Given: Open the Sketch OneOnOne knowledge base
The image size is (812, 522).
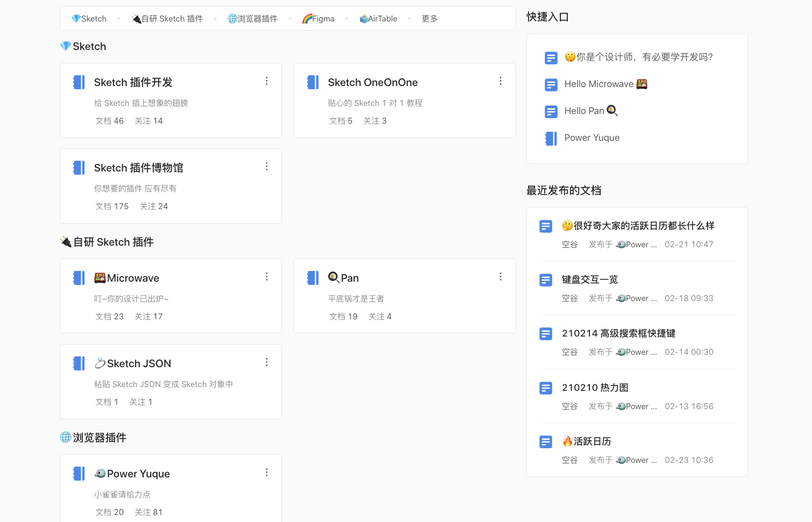Looking at the screenshot, I should point(373,82).
